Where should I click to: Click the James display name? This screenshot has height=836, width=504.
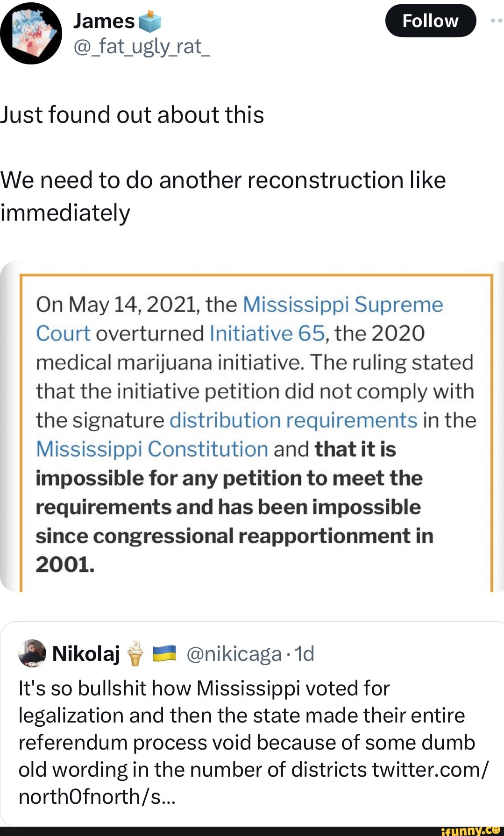coord(104,21)
